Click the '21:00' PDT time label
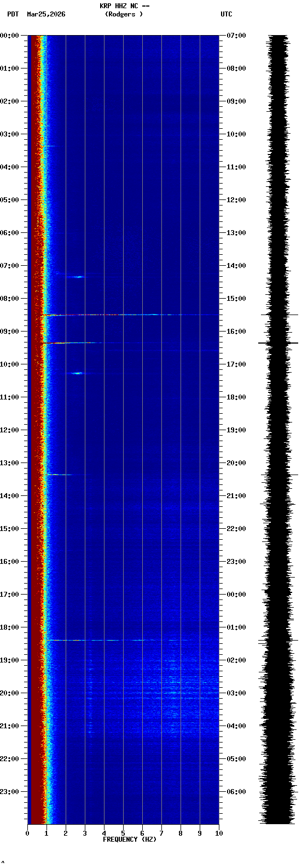Screen dimensions: 302x868 pos(9,726)
